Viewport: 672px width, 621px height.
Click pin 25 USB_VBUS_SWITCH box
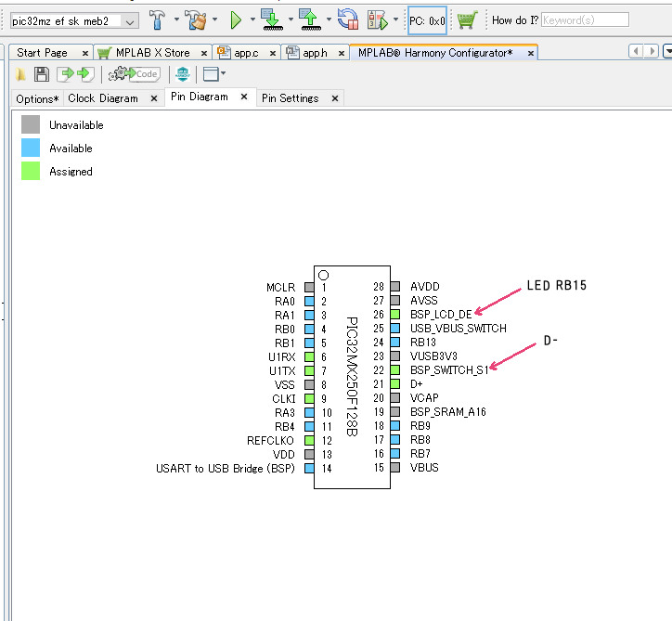395,329
